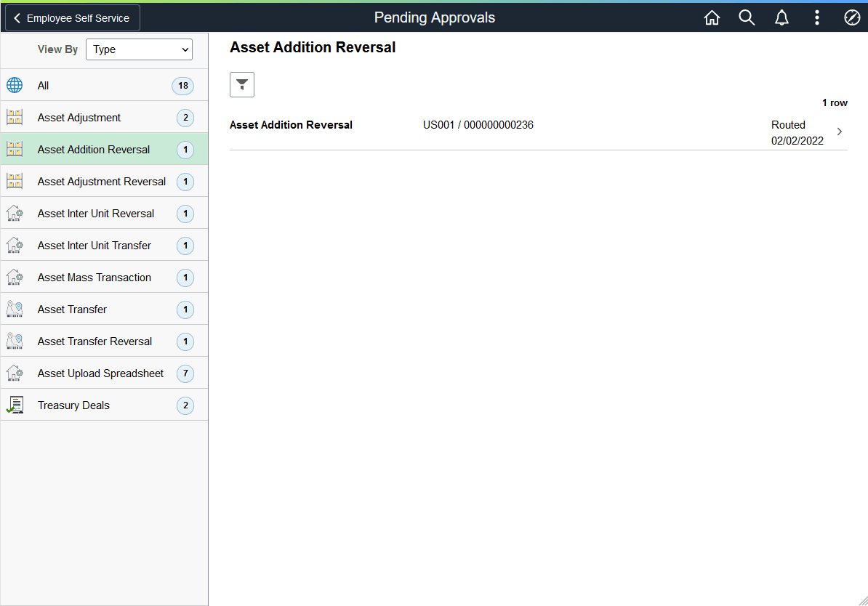The height and width of the screenshot is (606, 868).
Task: Click the Home icon in the header
Action: [712, 17]
